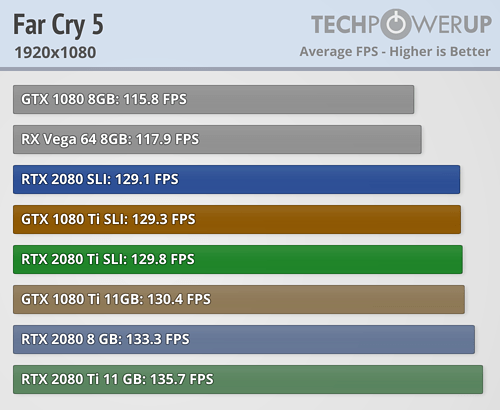Screen dimensions: 500x410
Task: Select the RX Vega 64 8GB bar
Action: (x=217, y=139)
